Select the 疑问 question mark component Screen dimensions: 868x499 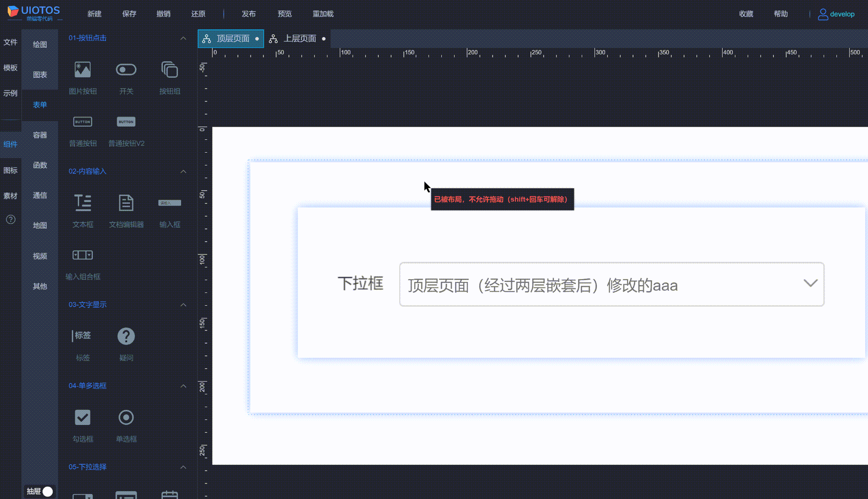pyautogui.click(x=126, y=336)
